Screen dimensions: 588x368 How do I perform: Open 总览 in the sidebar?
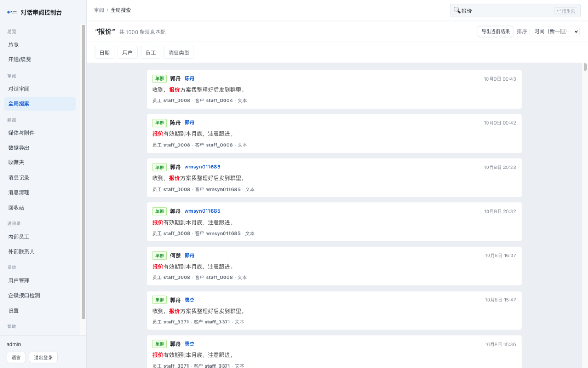[40, 45]
